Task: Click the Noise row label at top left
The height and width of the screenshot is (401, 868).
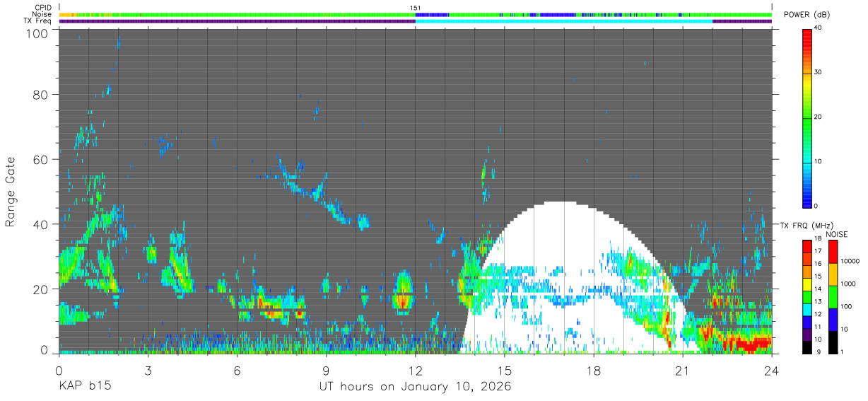Action: (x=42, y=14)
